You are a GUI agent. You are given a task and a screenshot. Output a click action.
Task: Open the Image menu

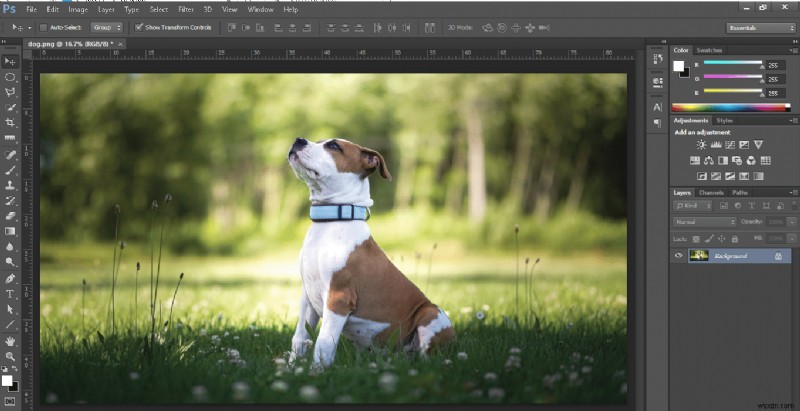(x=78, y=9)
